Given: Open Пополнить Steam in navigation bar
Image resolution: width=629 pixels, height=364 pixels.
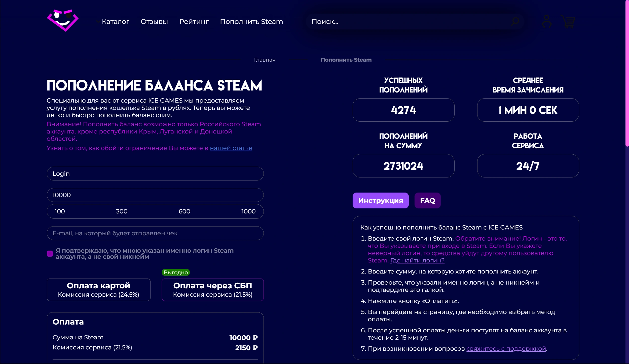Looking at the screenshot, I should 251,22.
